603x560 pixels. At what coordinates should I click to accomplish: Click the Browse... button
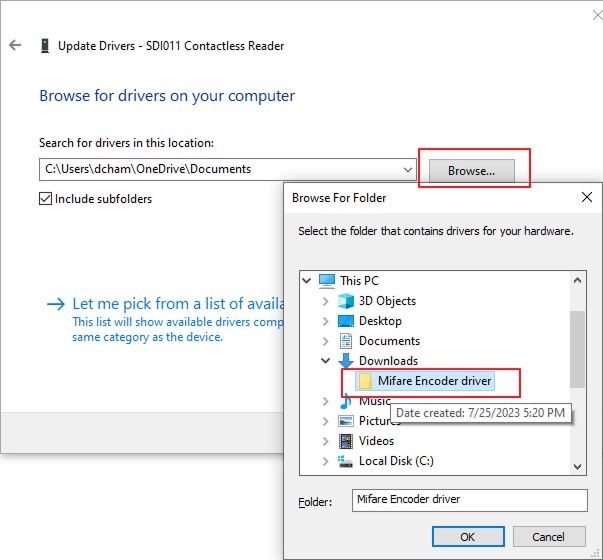click(x=471, y=171)
